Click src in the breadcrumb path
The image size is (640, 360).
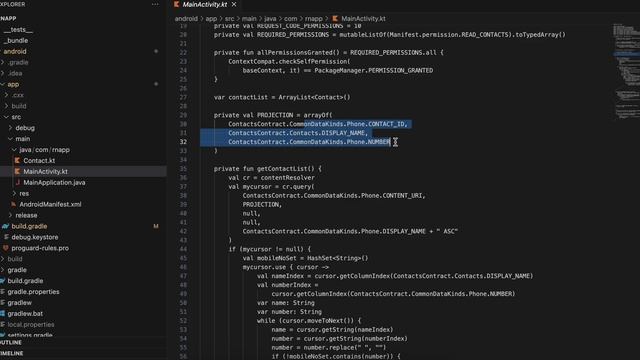click(229, 19)
